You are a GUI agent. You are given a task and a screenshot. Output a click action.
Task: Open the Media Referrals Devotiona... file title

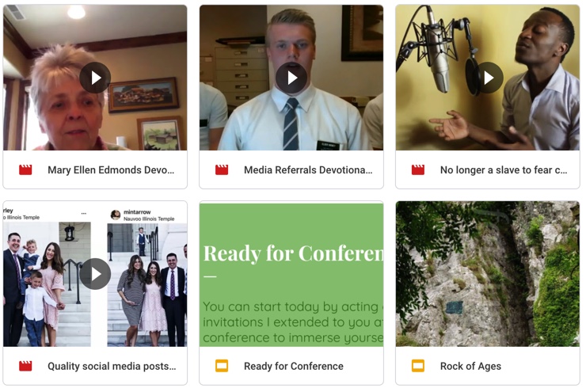tap(308, 170)
